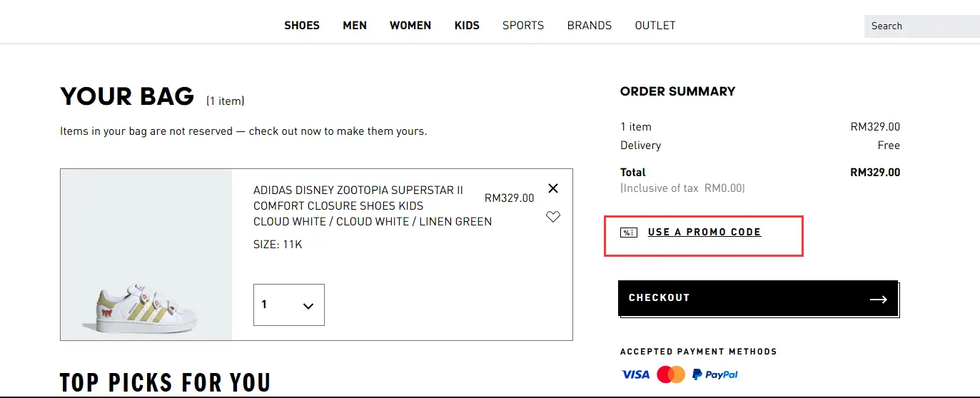
Task: Click the Visa payment logo
Action: click(635, 374)
